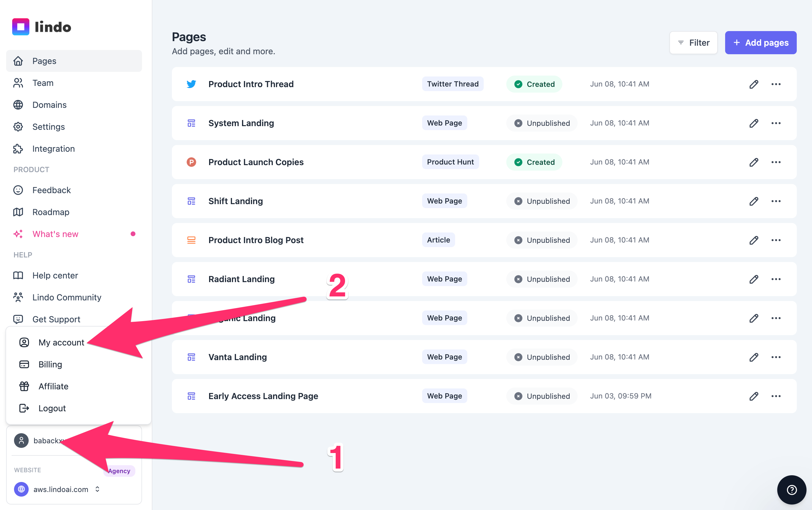This screenshot has width=812, height=510.
Task: Edit Product Launch Copies with pencil icon
Action: click(754, 162)
